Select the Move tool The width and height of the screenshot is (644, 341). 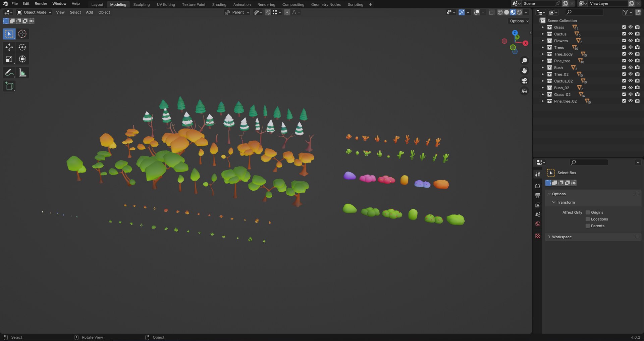click(9, 47)
